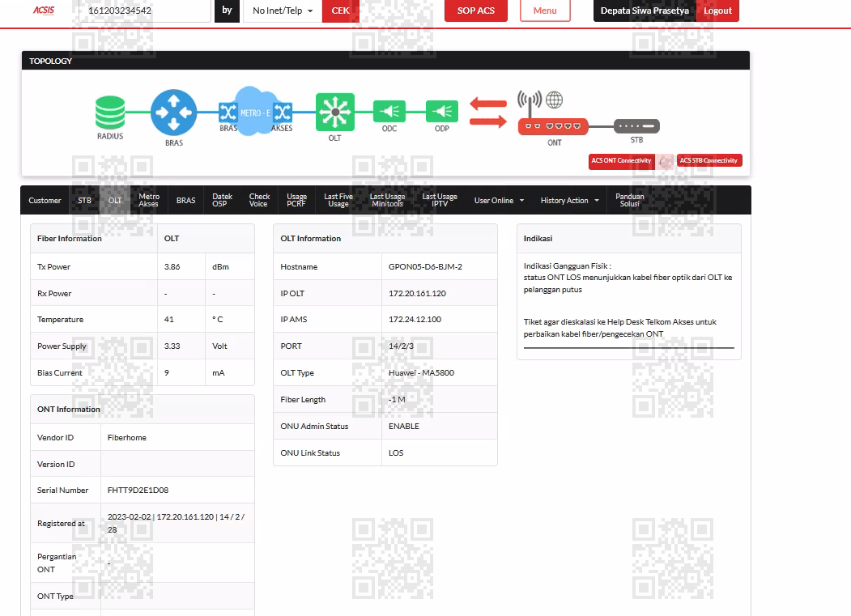This screenshot has width=851, height=616.
Task: Click IP OLT value 172.20.161.120
Action: (x=417, y=293)
